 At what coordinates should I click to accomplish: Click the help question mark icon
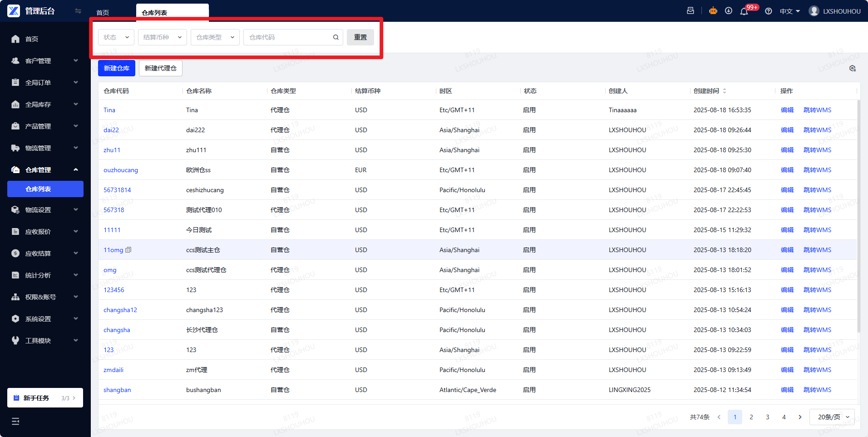pos(769,11)
